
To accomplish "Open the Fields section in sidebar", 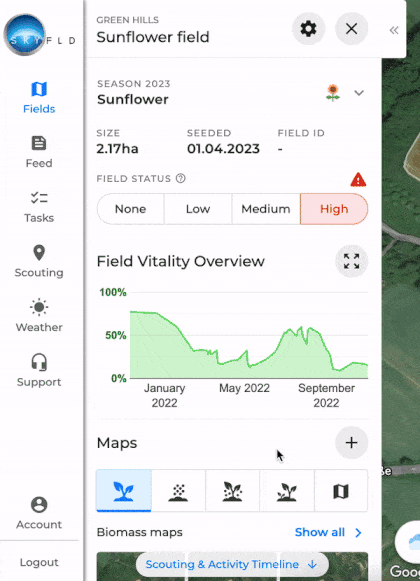I will tap(39, 98).
